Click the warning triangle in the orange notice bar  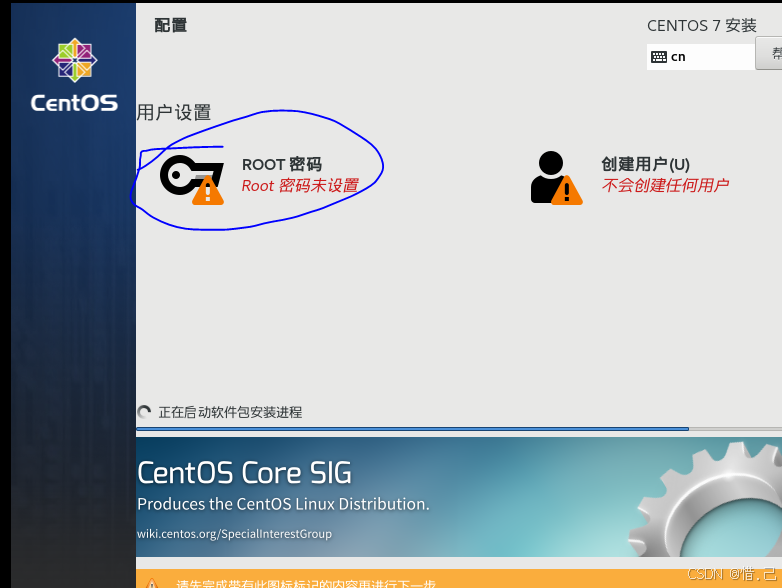[x=152, y=583]
